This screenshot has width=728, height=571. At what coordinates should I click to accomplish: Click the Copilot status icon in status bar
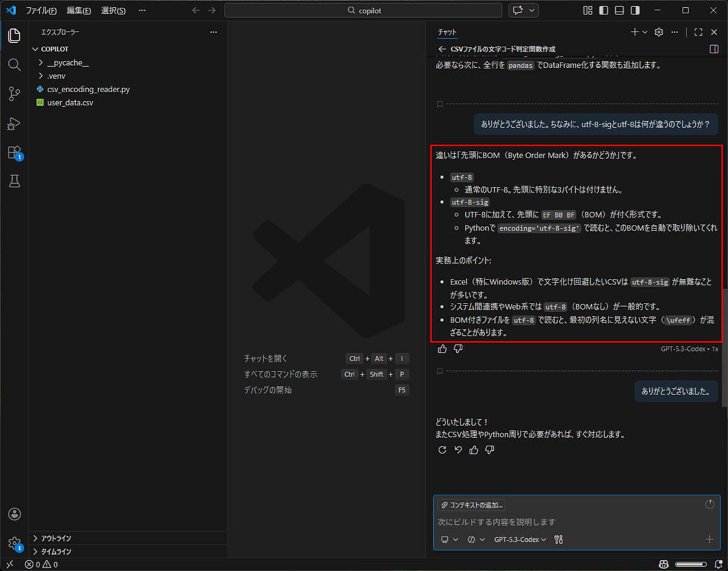[662, 564]
